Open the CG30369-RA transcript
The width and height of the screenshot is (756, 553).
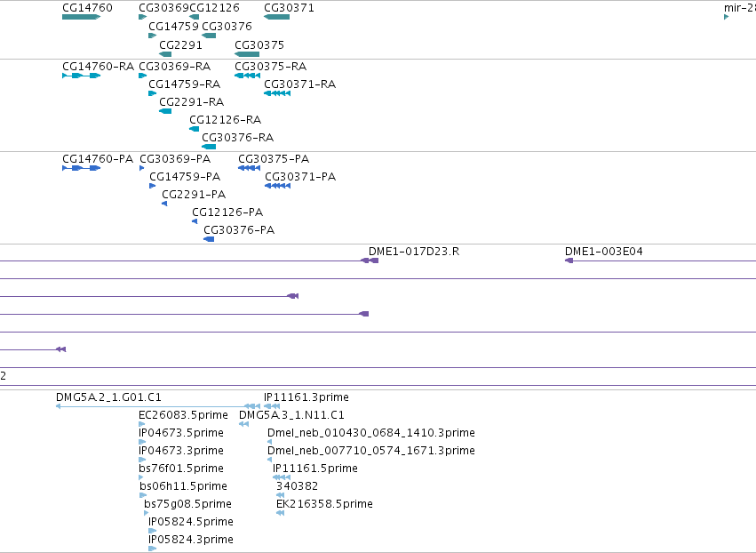(x=143, y=76)
